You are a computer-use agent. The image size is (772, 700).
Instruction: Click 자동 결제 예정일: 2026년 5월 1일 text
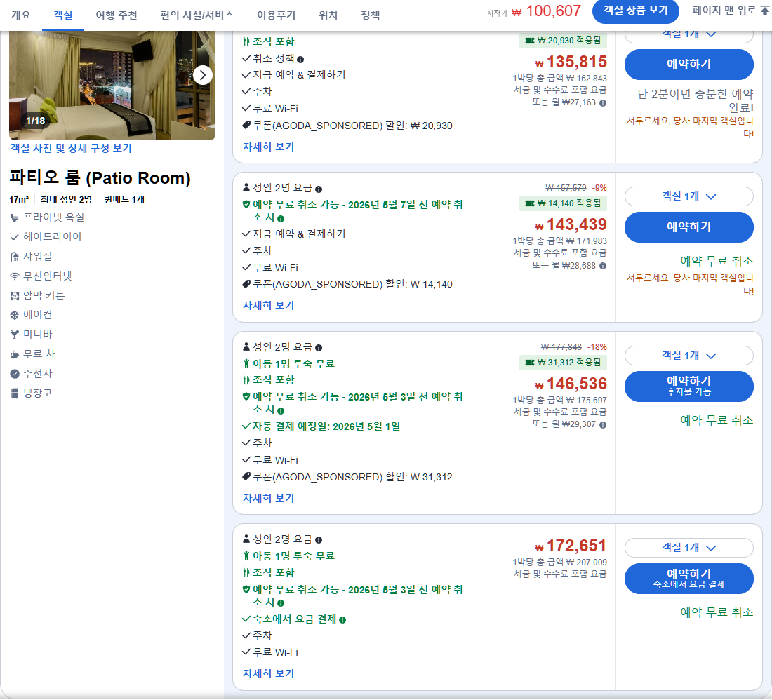coord(326,426)
